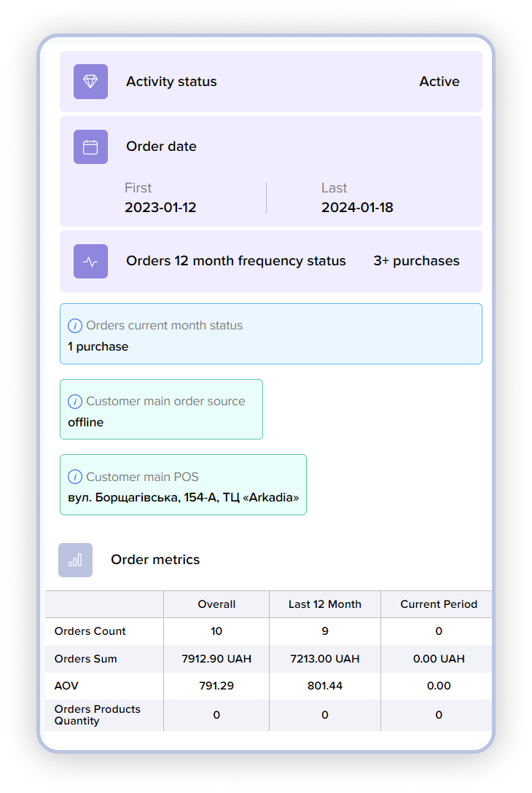Click the Orders Products Quantity row label
The image size is (532, 793).
click(97, 715)
